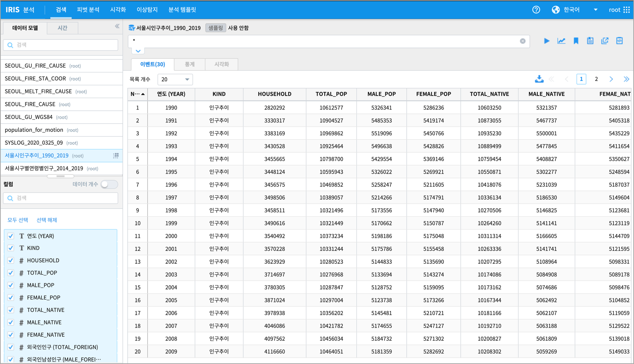Click the search icon in data model search
This screenshot has height=364, width=634.
(x=10, y=45)
